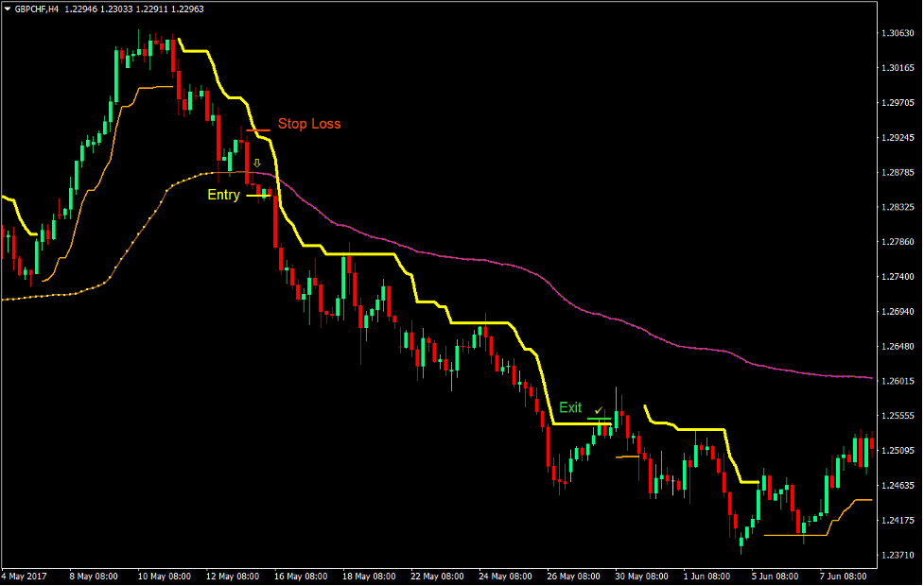Click the Entry text label
Image resolution: width=924 pixels, height=586 pixels.
(223, 195)
